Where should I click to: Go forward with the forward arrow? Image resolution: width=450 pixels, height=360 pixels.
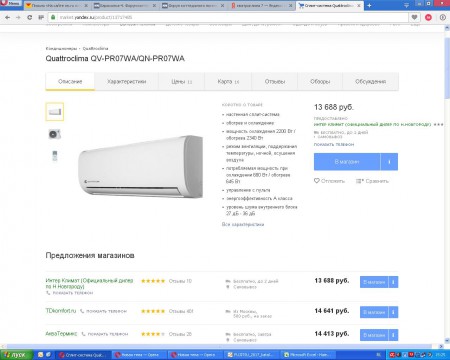pos(18,17)
